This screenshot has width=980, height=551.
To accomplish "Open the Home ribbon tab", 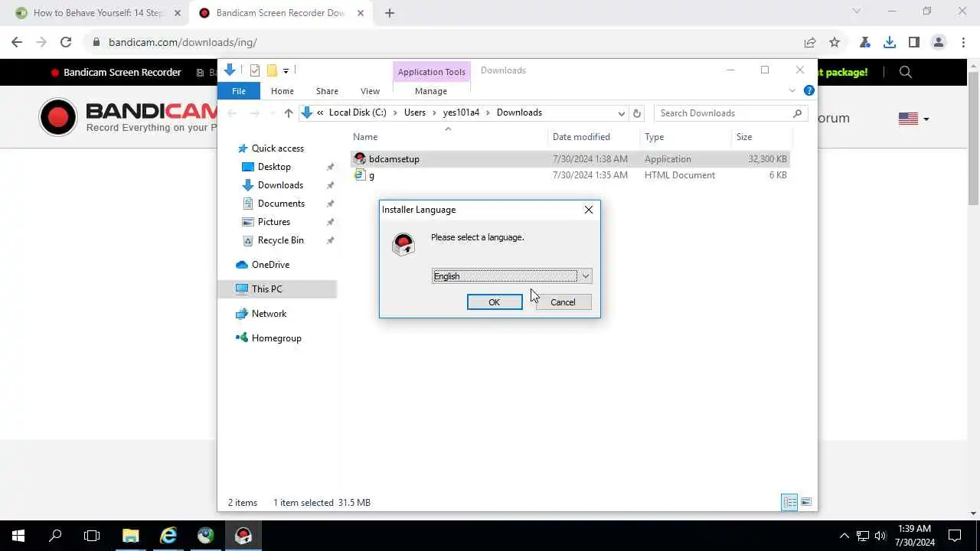I will pyautogui.click(x=283, y=91).
